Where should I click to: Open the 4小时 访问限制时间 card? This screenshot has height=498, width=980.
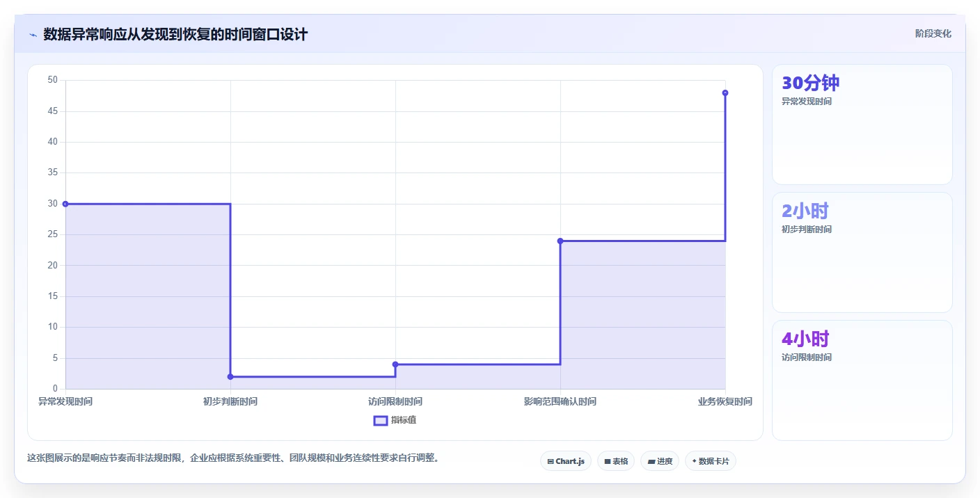862,380
